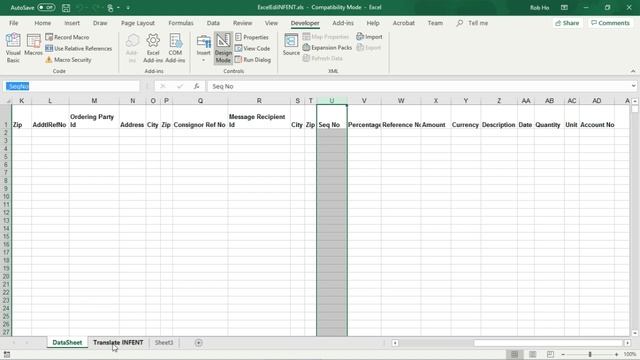Viewport: 640px width, 360px height.
Task: Click the Rob Ho account name
Action: pos(539,7)
